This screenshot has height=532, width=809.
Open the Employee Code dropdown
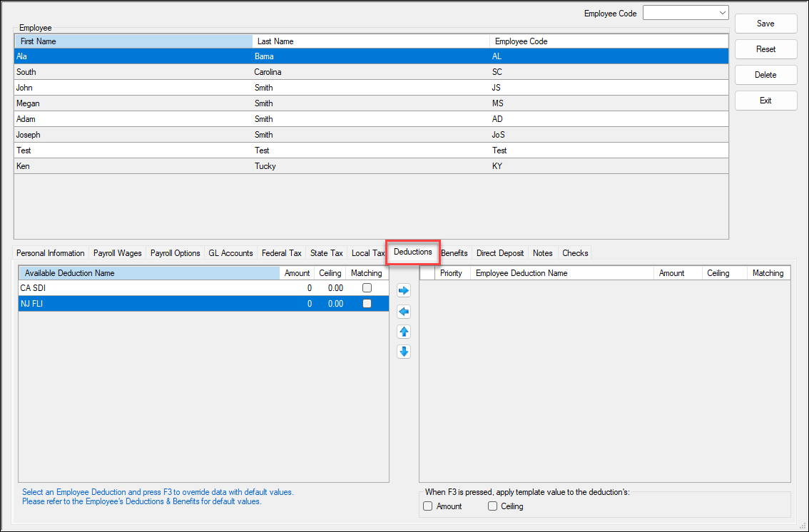tap(686, 13)
